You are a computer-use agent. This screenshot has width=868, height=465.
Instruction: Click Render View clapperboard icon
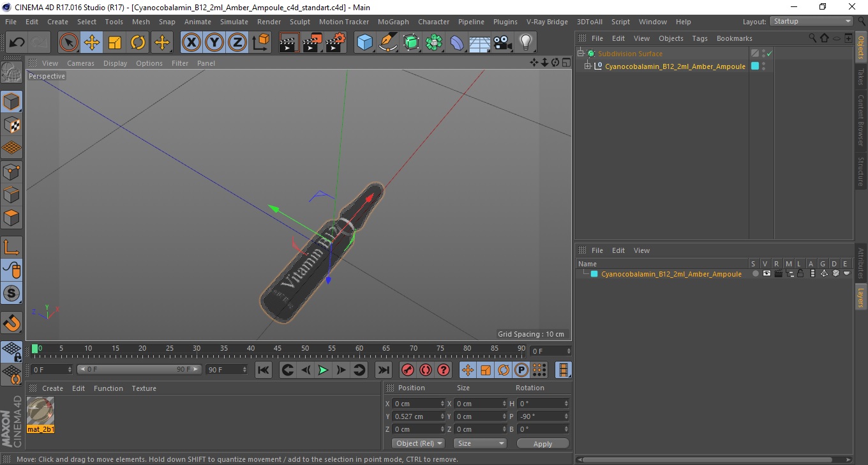point(289,43)
